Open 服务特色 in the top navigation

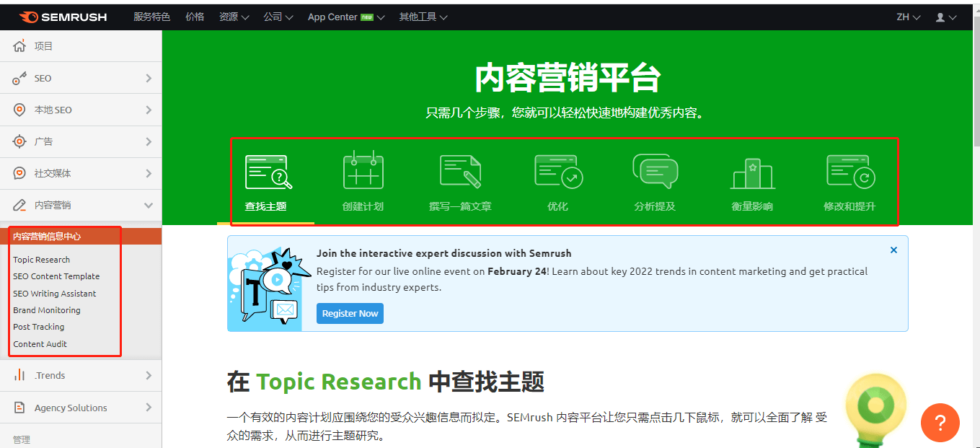151,17
